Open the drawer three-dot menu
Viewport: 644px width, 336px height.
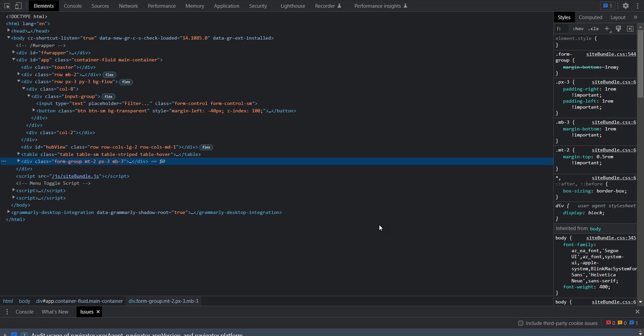click(7, 311)
